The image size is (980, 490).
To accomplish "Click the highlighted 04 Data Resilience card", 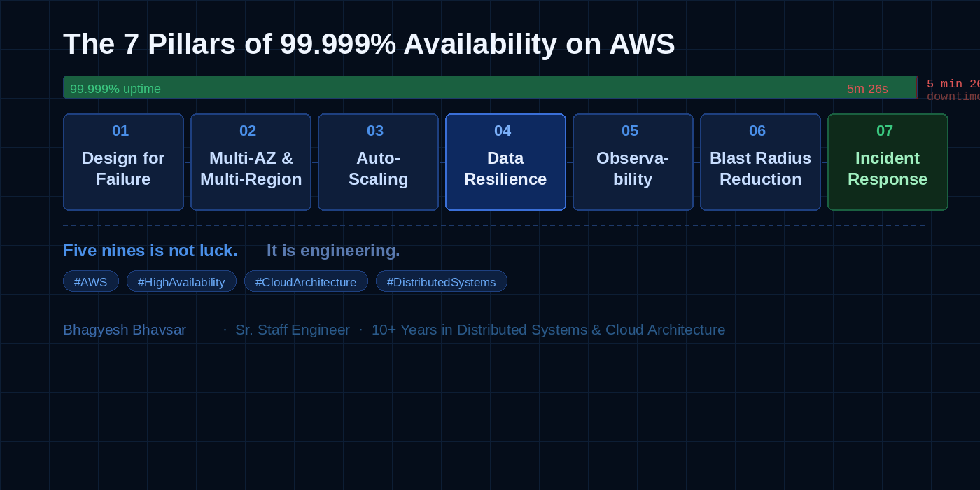I will coord(505,162).
